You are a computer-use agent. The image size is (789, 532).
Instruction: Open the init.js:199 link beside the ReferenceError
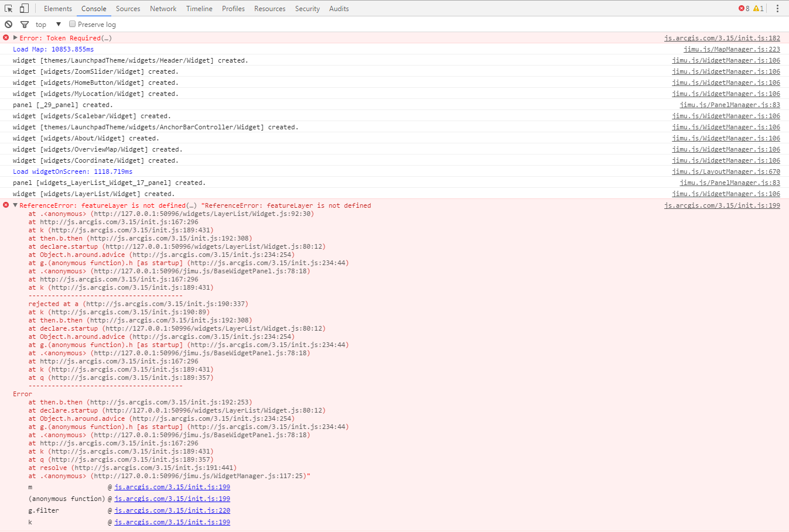pos(722,205)
